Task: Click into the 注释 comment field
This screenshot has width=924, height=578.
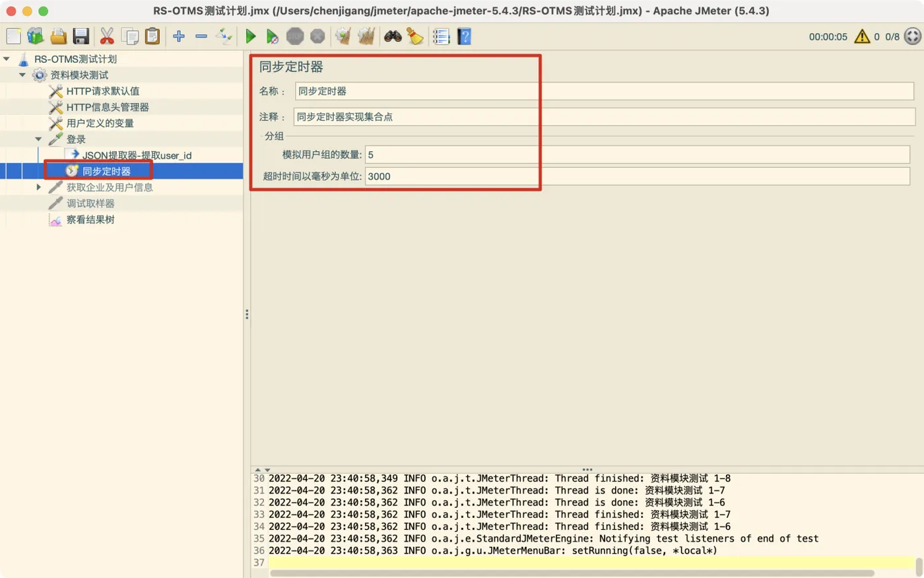Action: (x=604, y=117)
